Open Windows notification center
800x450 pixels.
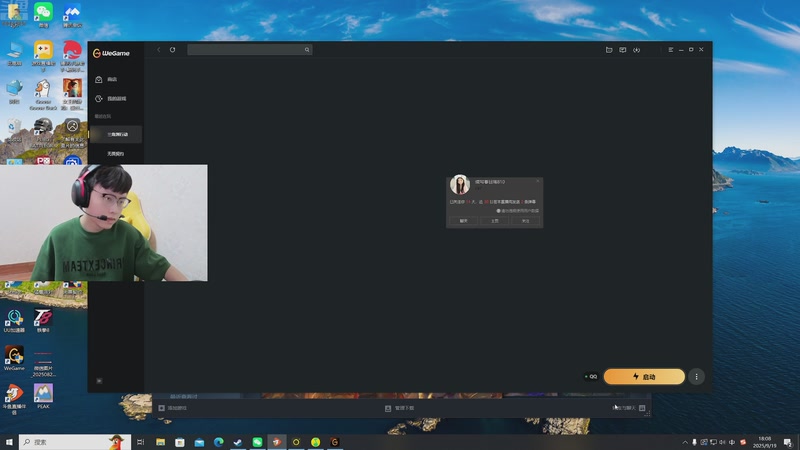point(788,442)
